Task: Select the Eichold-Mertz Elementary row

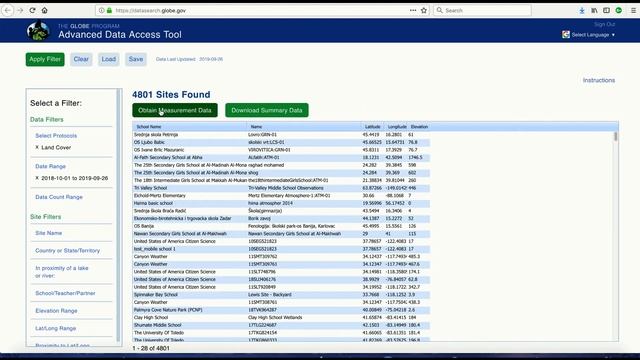Action: click(x=281, y=196)
